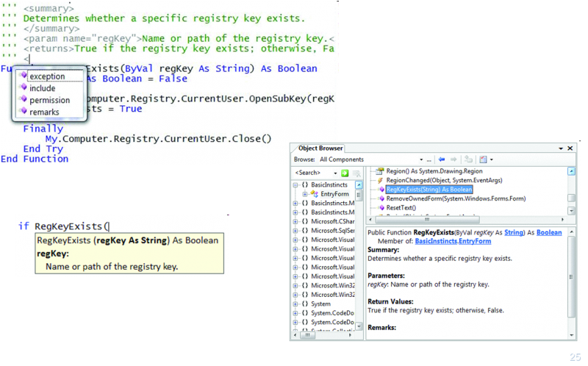Viewport: 588px width, 366px height.
Task: Click the Forward navigation arrow in Object Browser
Action: [x=452, y=159]
